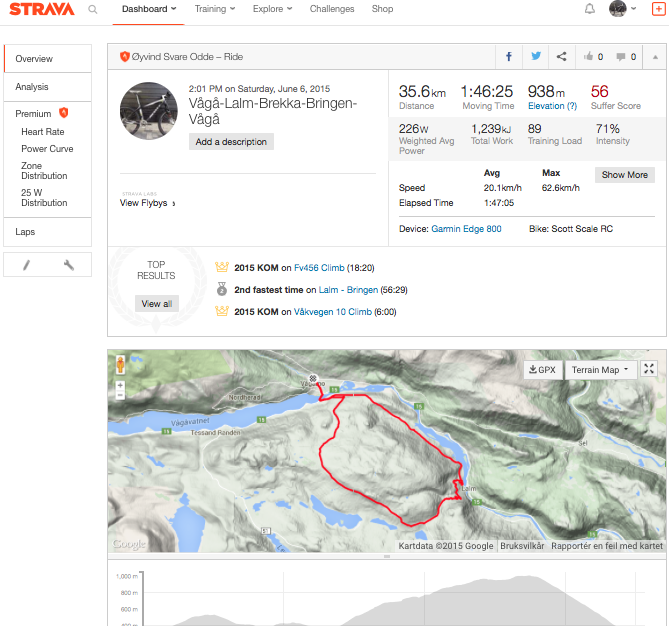Open the notifications bell

tap(590, 9)
